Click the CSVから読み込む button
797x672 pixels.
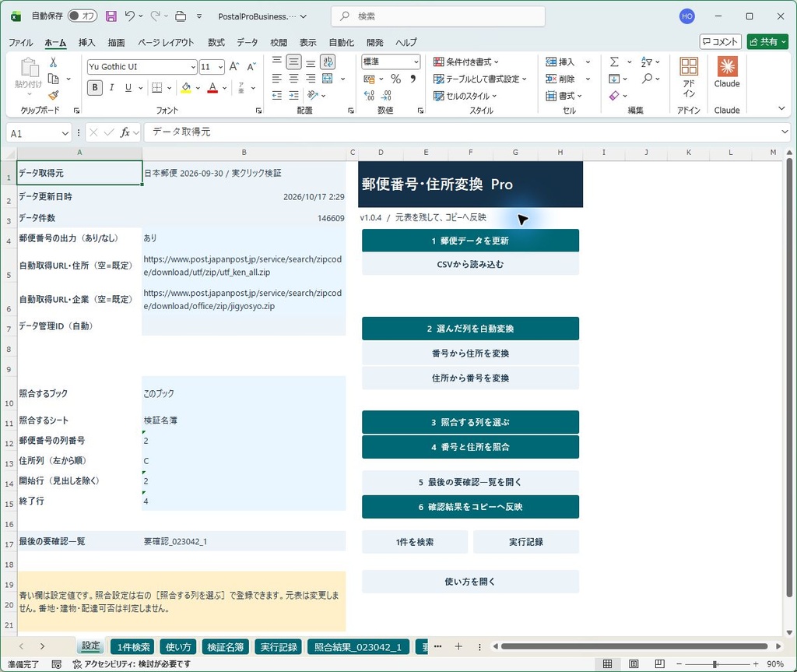pos(470,264)
